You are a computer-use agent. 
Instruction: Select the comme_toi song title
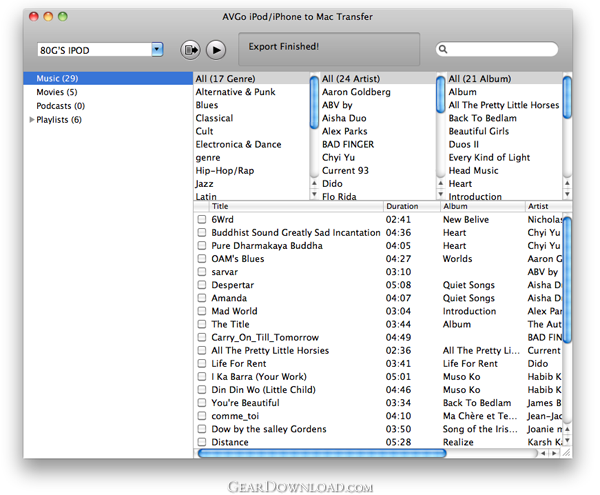(235, 416)
